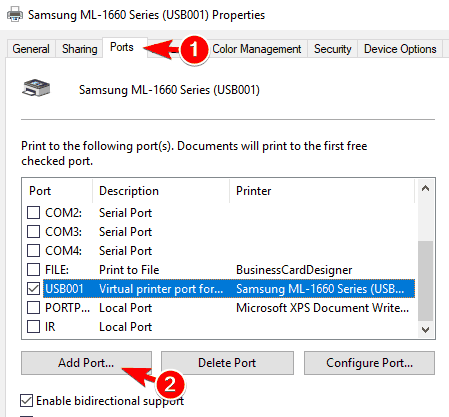Check the FILE: port checkbox
This screenshot has width=449, height=417.
(x=33, y=269)
